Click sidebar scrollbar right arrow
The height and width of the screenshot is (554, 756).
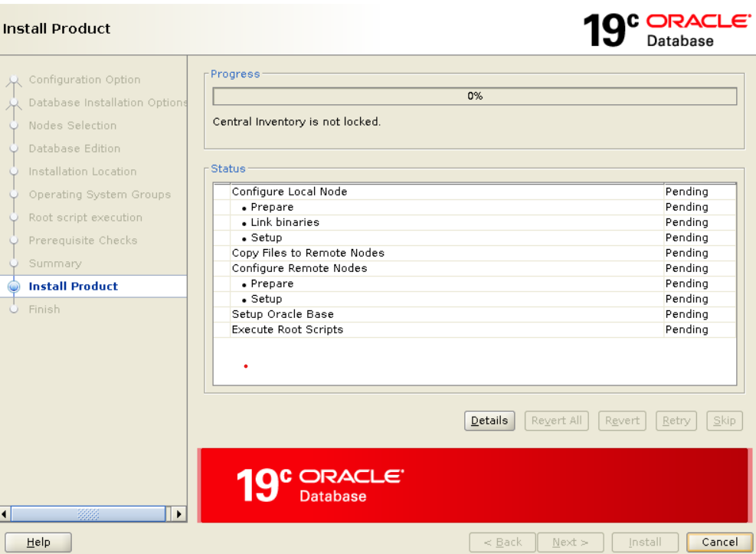click(x=179, y=514)
